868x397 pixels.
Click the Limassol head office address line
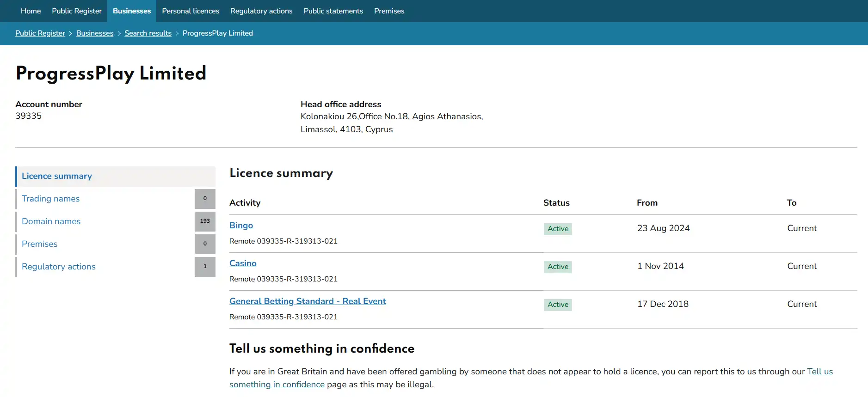[347, 129]
